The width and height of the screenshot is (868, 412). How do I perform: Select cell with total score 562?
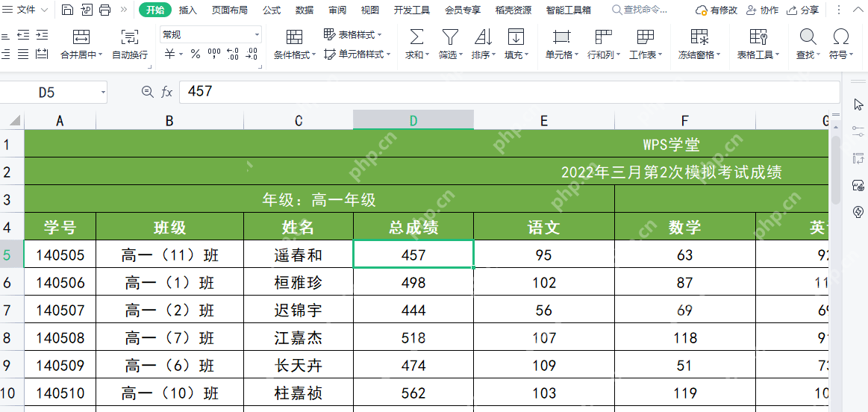point(413,393)
